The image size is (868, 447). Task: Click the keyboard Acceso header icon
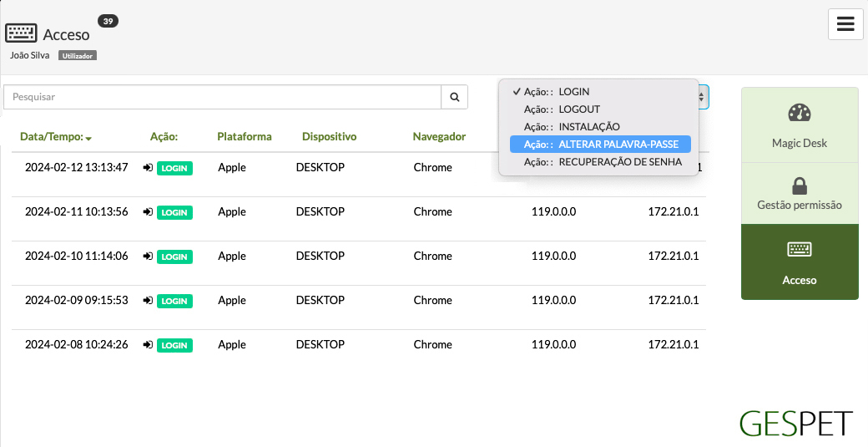(21, 33)
